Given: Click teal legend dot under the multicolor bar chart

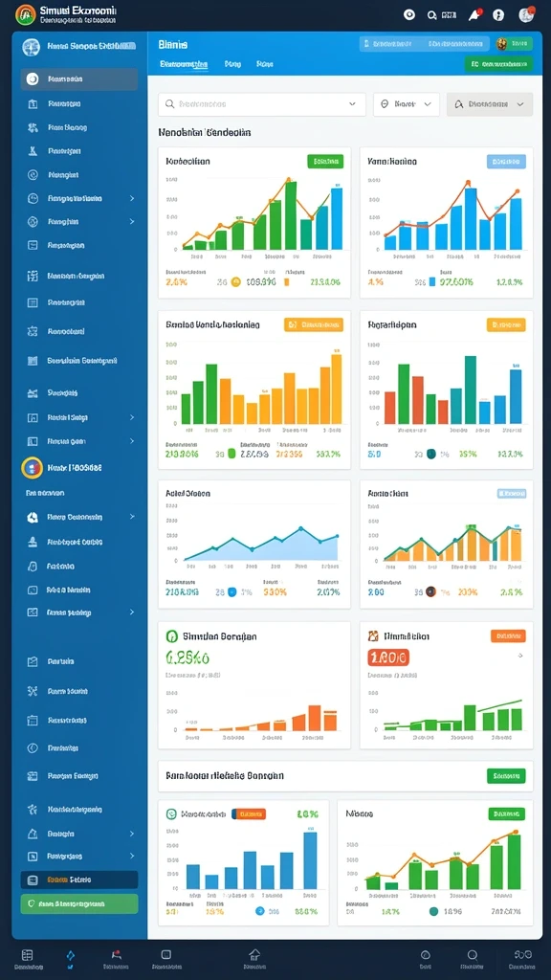Looking at the screenshot, I should (431, 455).
